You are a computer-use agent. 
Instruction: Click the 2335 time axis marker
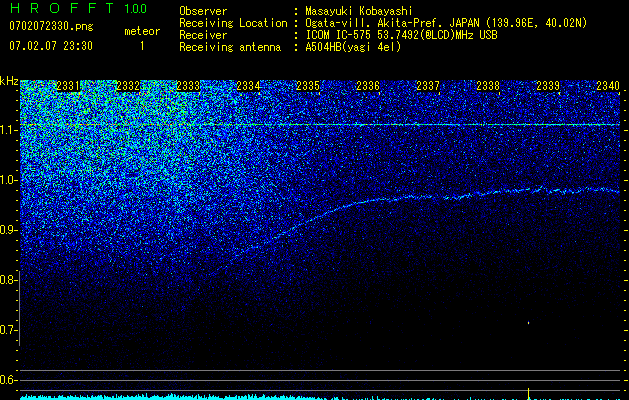click(x=308, y=86)
